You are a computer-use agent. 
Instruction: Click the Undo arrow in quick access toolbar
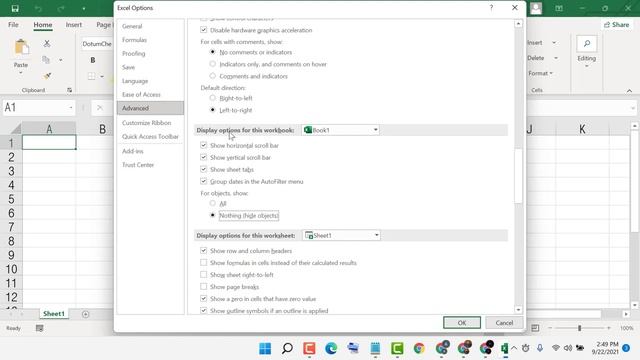pyautogui.click(x=38, y=8)
